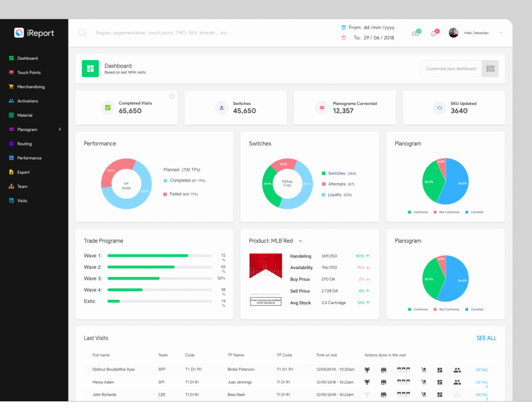Click the SKU Updated refresh icon
Image resolution: width=532 pixels, height=408 pixels.
pyautogui.click(x=440, y=108)
